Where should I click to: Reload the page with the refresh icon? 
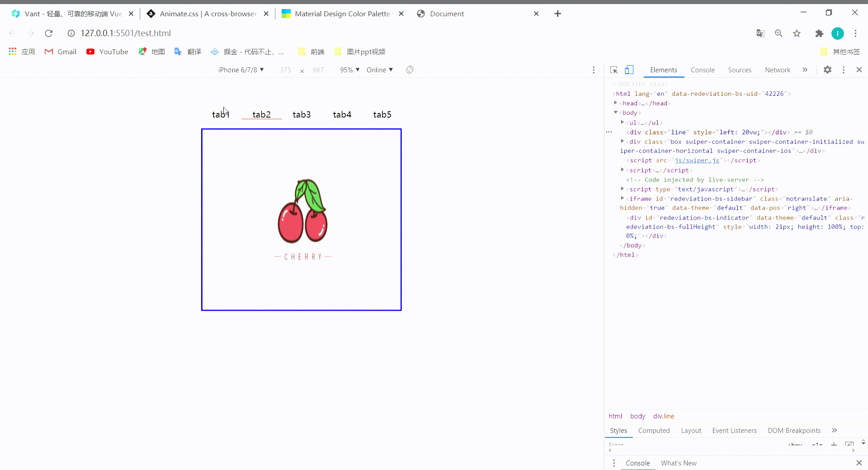pyautogui.click(x=49, y=33)
